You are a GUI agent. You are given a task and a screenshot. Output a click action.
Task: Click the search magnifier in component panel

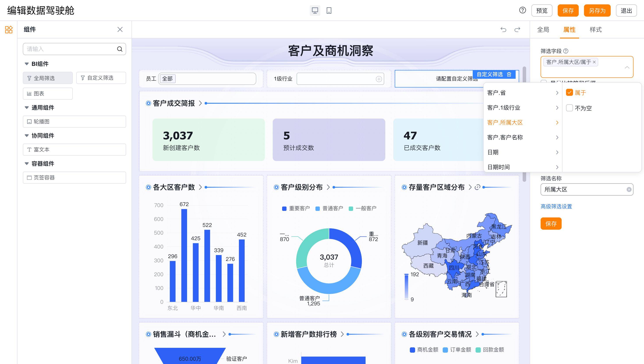pyautogui.click(x=120, y=49)
